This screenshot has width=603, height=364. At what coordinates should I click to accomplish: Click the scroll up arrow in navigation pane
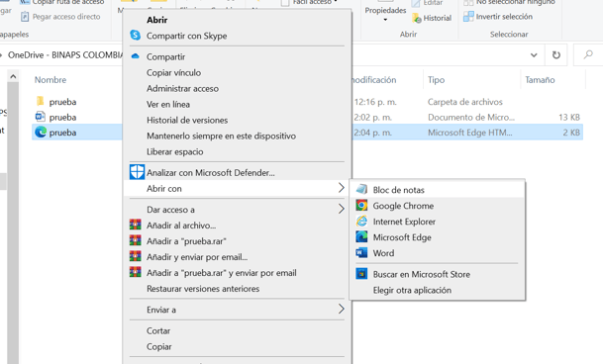(13, 76)
